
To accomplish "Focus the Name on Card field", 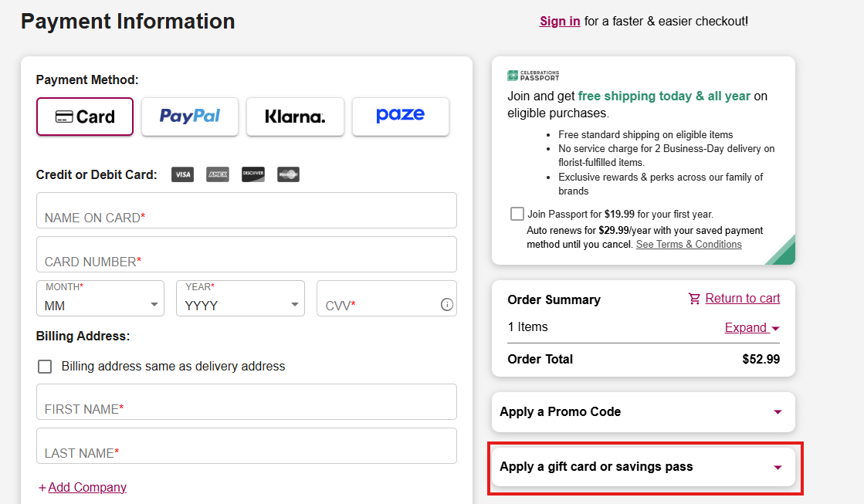I will [x=247, y=211].
